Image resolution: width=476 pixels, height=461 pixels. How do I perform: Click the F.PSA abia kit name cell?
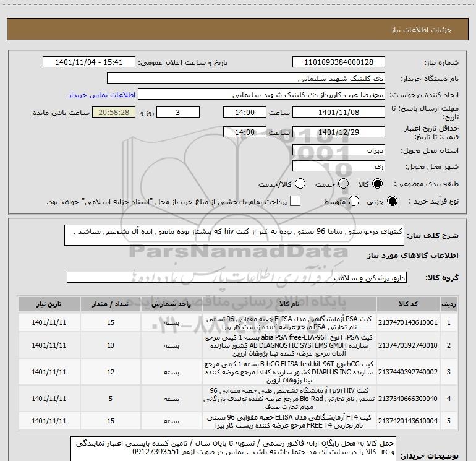pos(289,345)
